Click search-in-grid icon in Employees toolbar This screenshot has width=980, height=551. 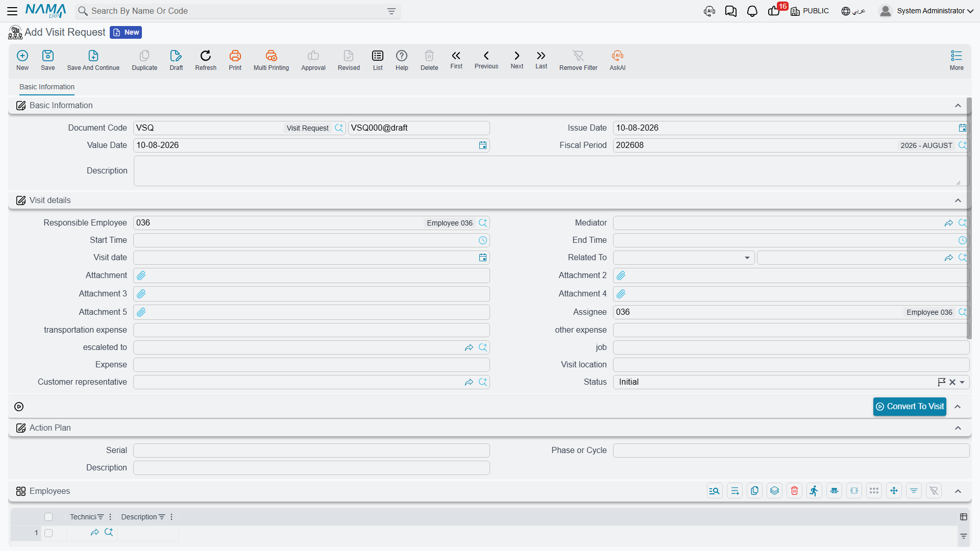[715, 491]
